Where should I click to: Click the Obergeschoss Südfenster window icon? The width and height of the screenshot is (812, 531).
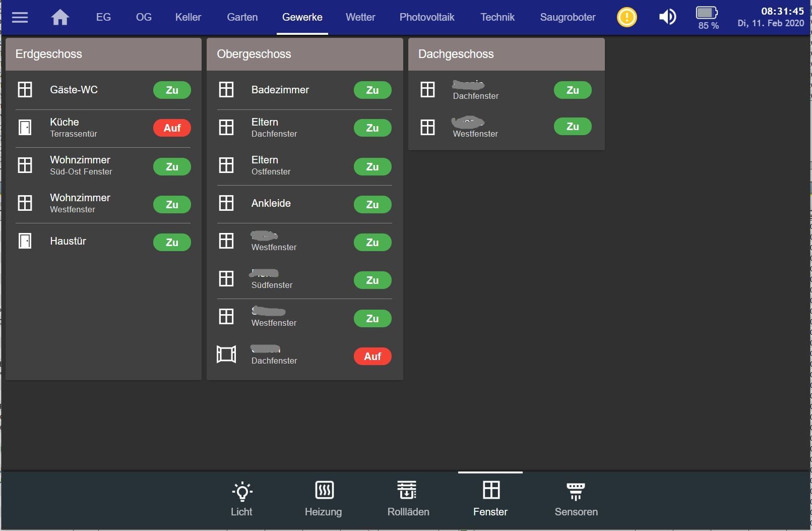[x=226, y=279]
